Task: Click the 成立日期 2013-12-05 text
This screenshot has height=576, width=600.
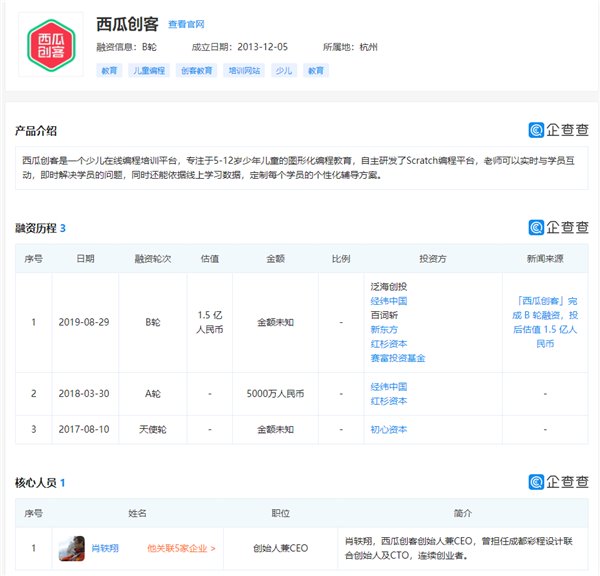Action: [x=240, y=47]
